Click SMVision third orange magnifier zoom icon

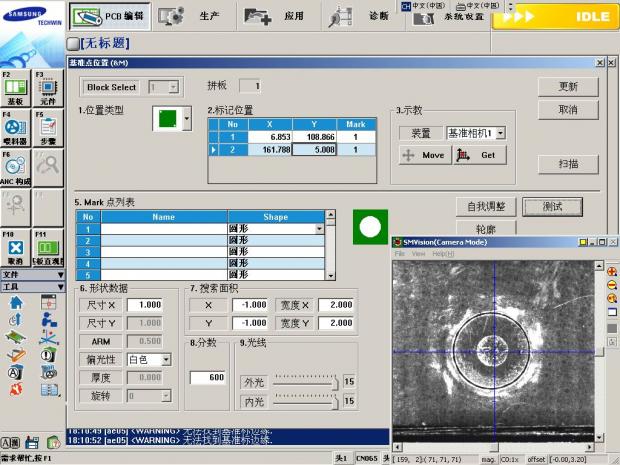612,298
